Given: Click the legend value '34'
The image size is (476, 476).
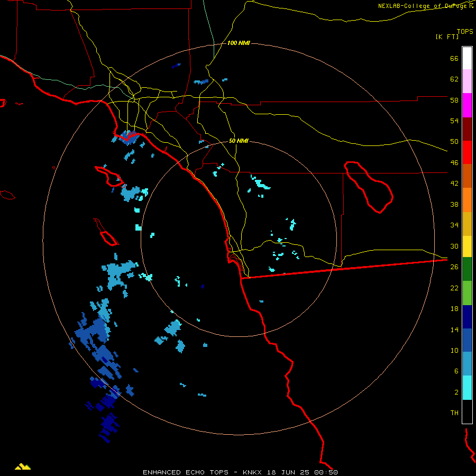Looking at the screenshot, I should [454, 225].
